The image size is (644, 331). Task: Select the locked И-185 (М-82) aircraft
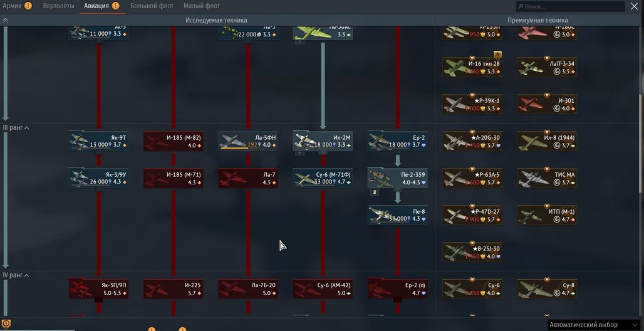pos(174,141)
